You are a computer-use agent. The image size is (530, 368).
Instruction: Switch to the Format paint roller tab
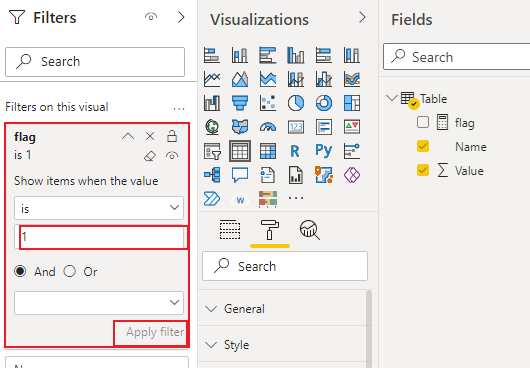coord(270,230)
